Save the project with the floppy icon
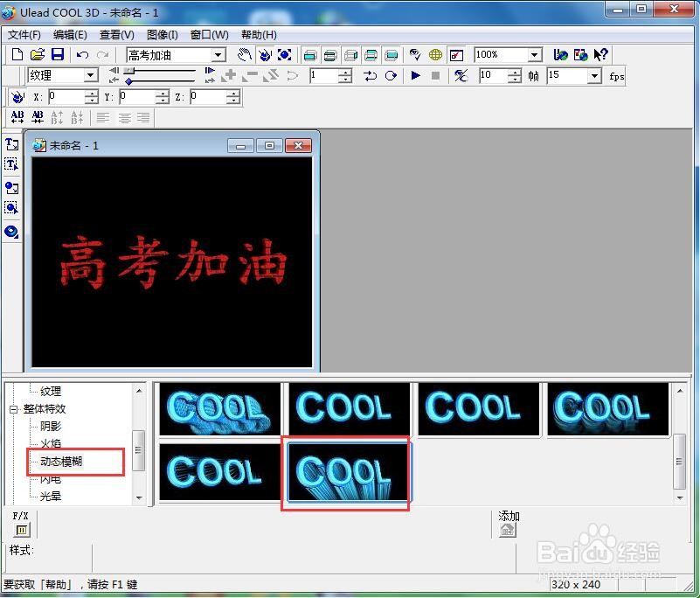Screen dimensions: 700x598 pos(58,55)
